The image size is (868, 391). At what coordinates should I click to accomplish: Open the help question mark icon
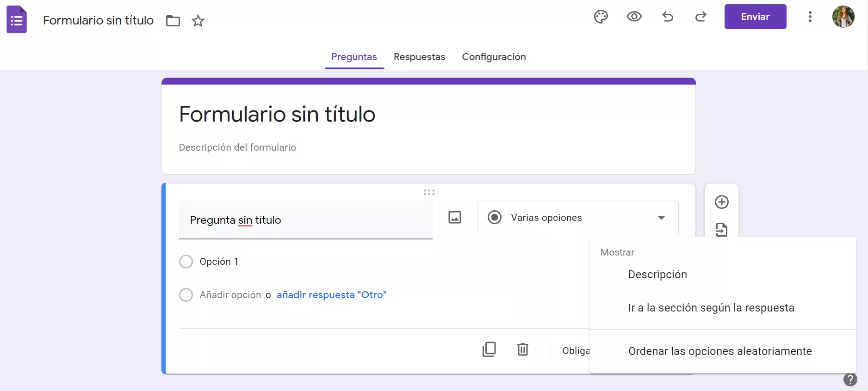[x=850, y=379]
